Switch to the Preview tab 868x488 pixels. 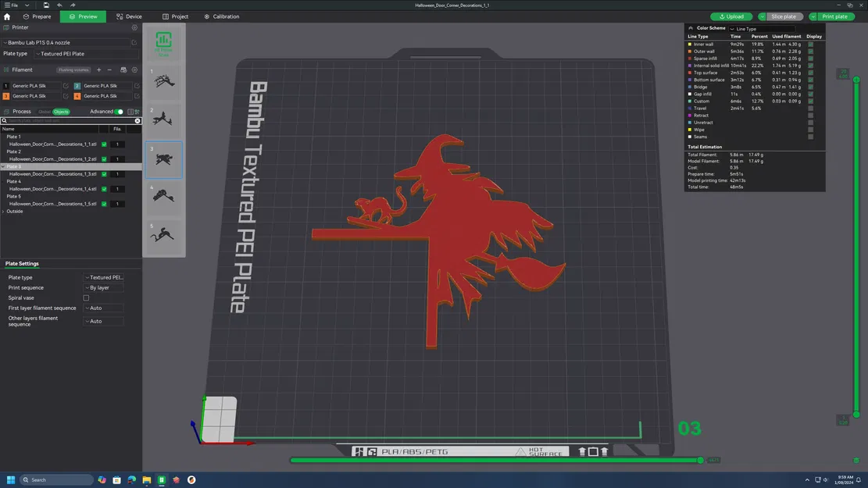pos(83,16)
